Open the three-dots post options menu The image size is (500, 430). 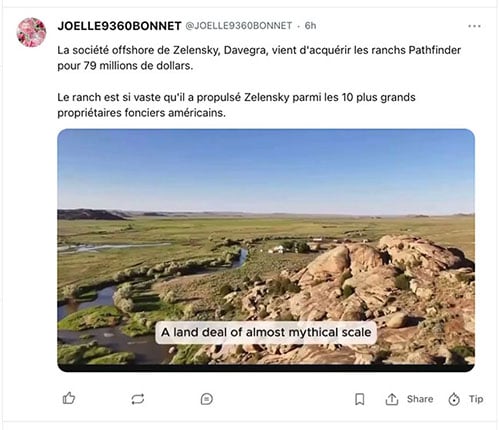pos(474,26)
